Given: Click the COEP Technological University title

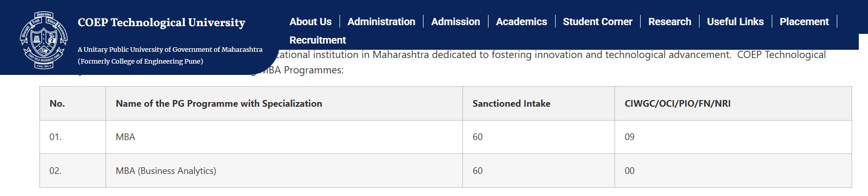Looking at the screenshot, I should pos(161,23).
